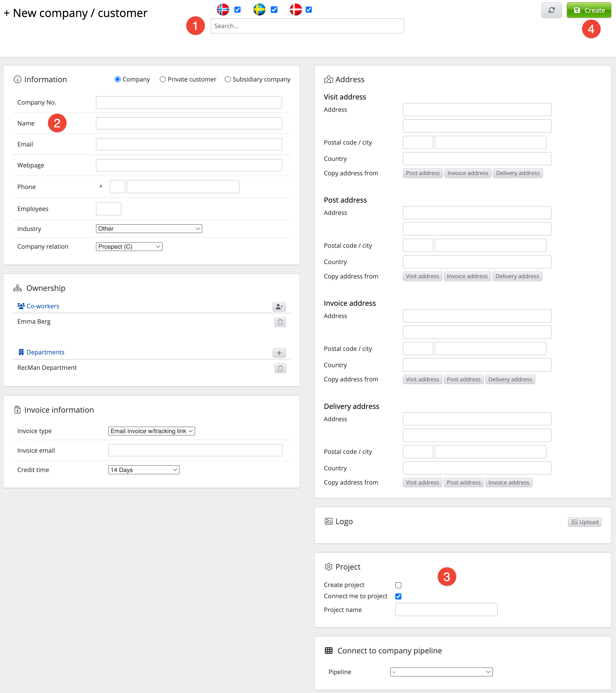
Task: Open the Co-workers link
Action: [x=43, y=306]
